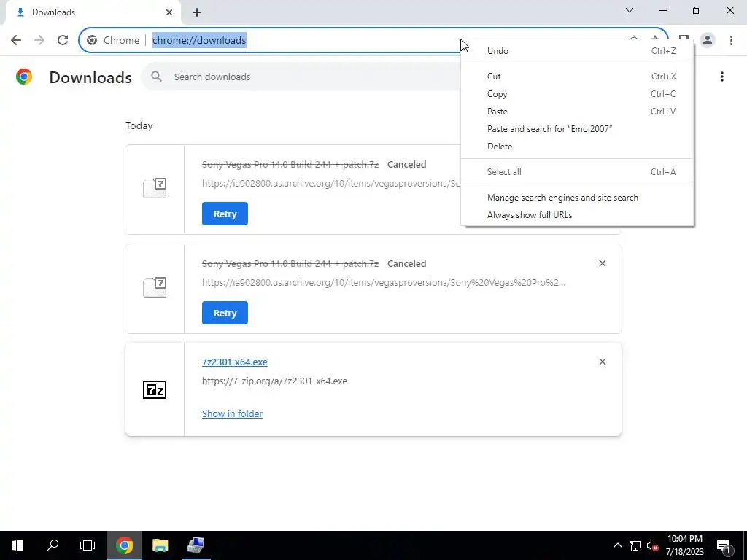Focus the Search downloads field

pos(305,77)
